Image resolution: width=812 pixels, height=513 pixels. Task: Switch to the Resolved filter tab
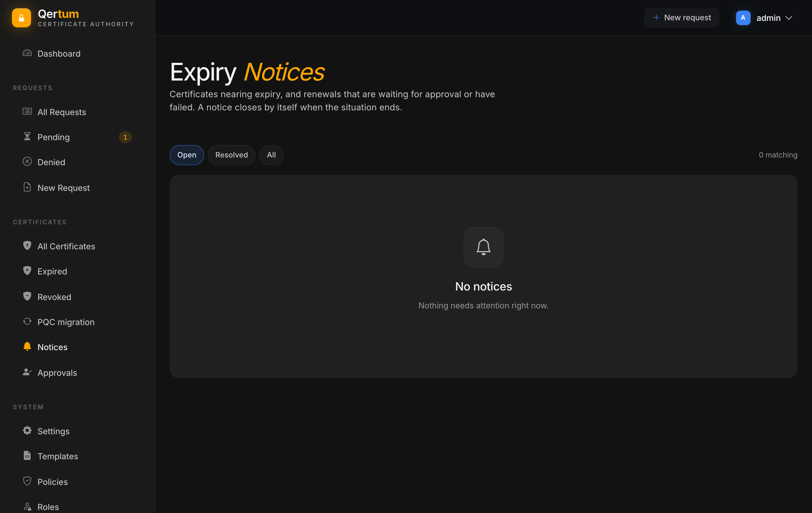(x=231, y=155)
